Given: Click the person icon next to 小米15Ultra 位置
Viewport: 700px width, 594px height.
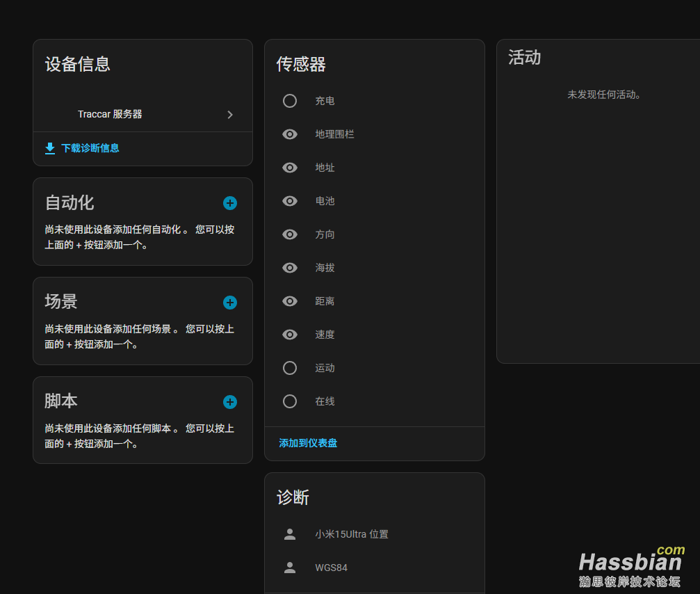Looking at the screenshot, I should (289, 534).
